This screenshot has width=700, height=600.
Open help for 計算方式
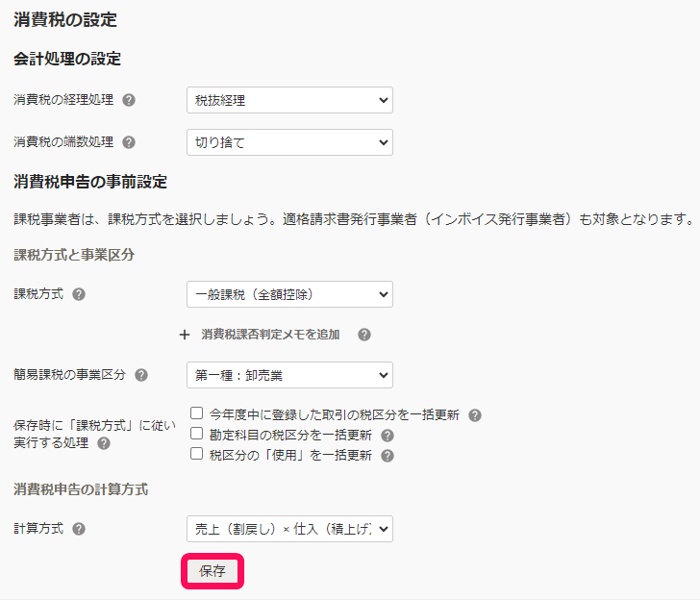pos(79,529)
